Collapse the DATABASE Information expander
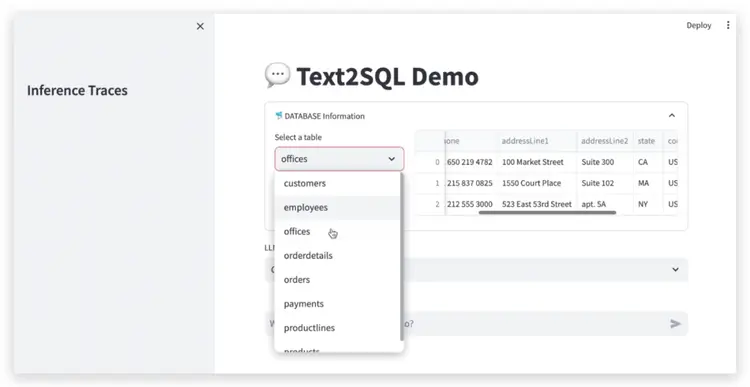750x387 pixels. [672, 115]
